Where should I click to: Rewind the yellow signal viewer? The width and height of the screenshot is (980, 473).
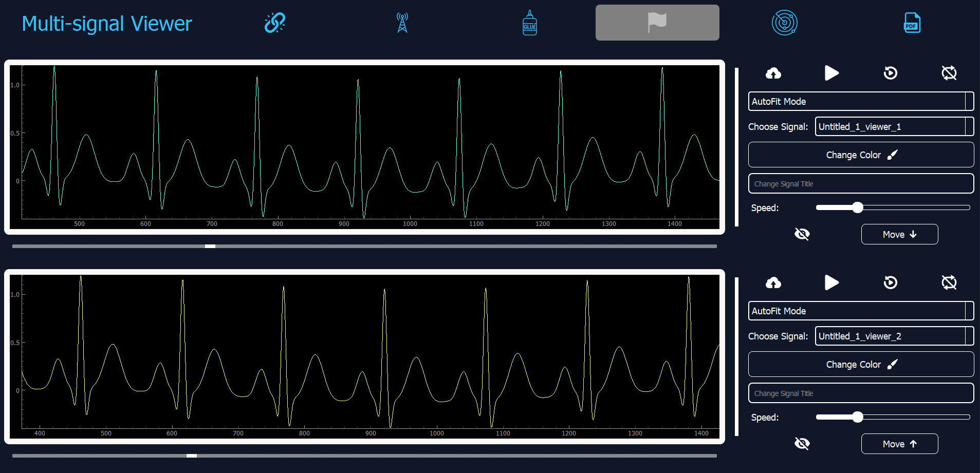[891, 282]
